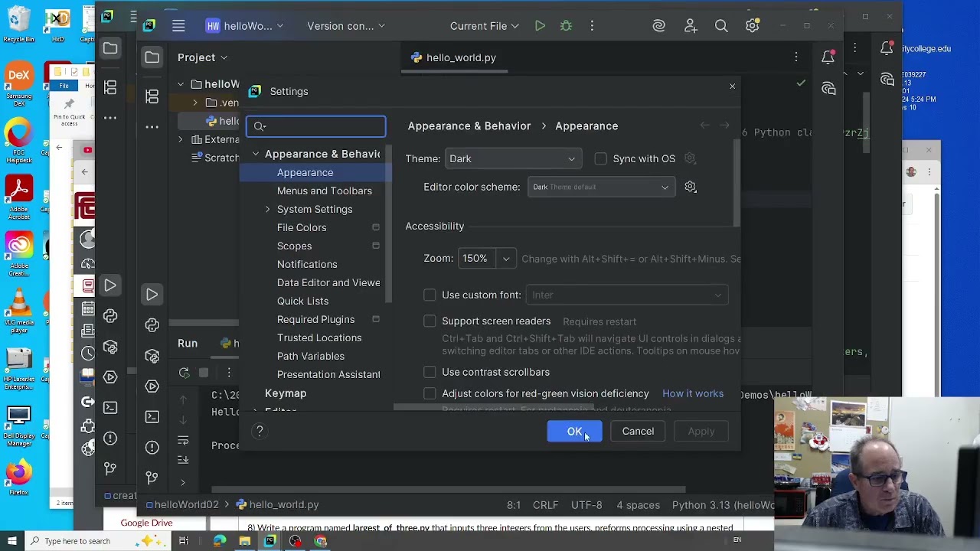Open editor tabs more options ellipsis
The width and height of the screenshot is (980, 551).
tap(796, 57)
